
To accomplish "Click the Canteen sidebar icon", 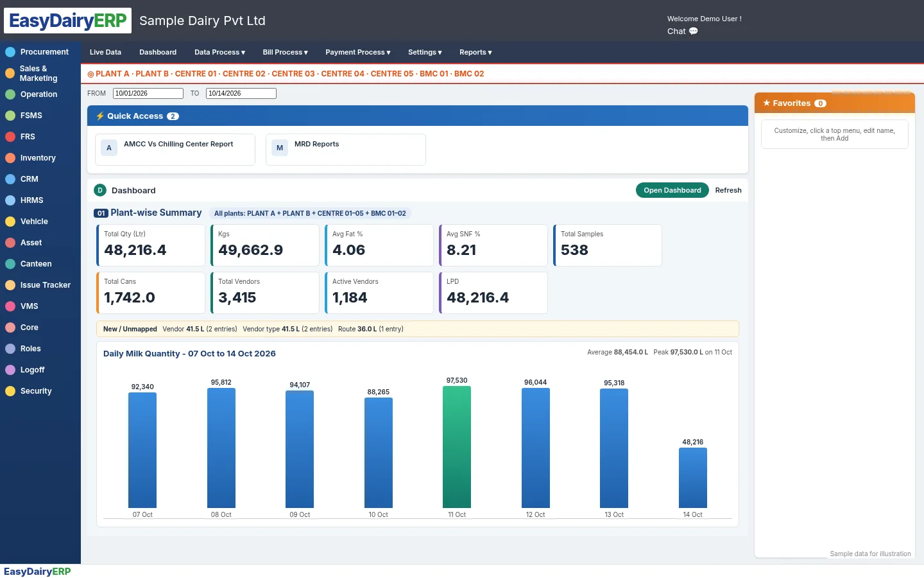I will (10, 264).
